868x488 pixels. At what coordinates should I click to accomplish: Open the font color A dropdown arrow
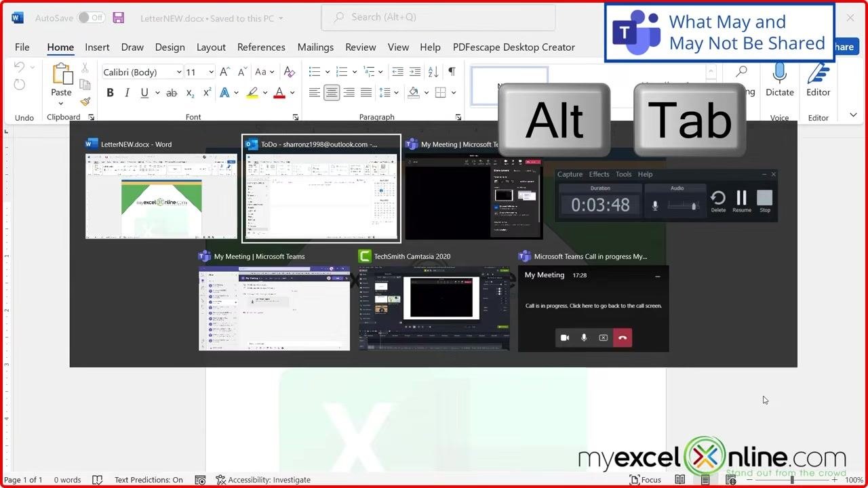point(292,93)
